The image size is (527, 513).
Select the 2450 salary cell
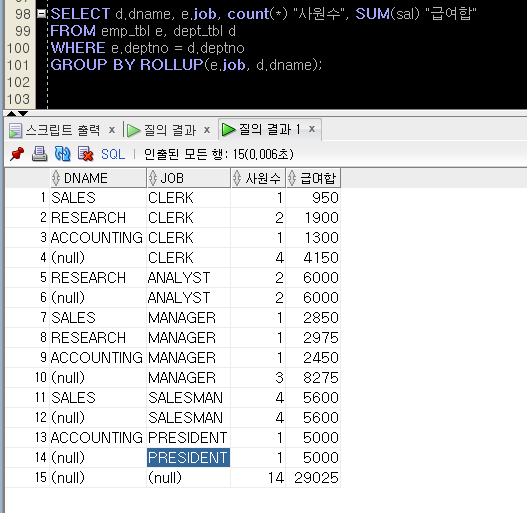point(313,358)
